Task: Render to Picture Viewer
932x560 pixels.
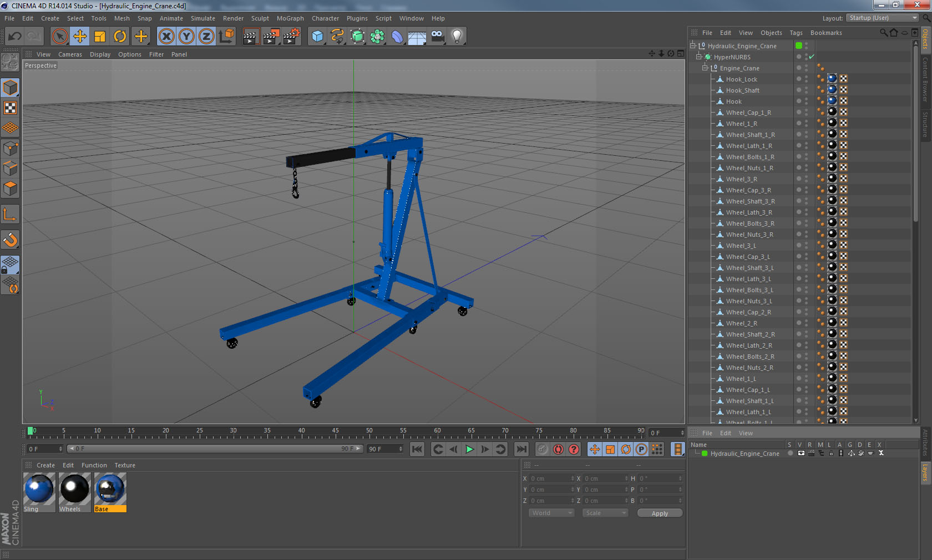Action: [x=271, y=37]
